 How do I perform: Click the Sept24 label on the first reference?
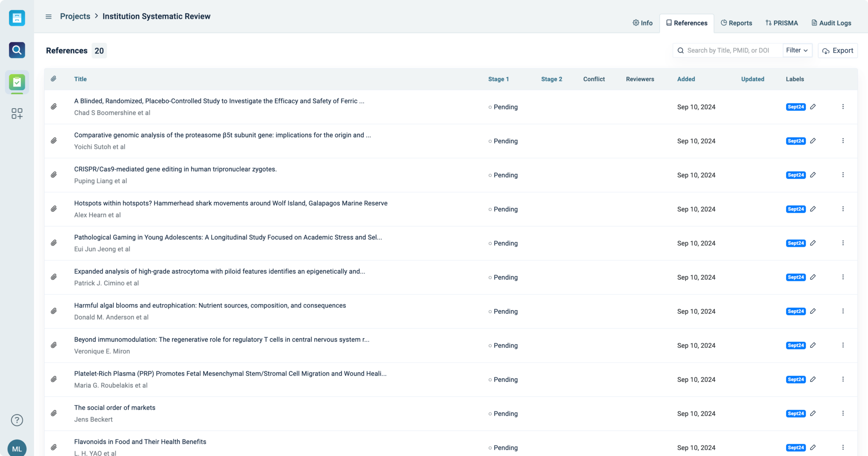[x=795, y=107]
